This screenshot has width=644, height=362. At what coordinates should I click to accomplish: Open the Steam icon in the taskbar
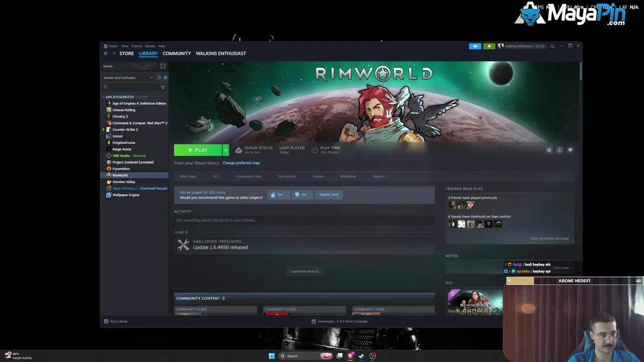pos(361,356)
